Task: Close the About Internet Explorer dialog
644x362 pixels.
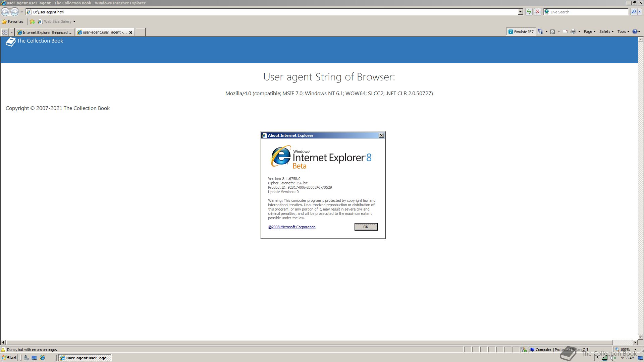Action: click(x=381, y=135)
